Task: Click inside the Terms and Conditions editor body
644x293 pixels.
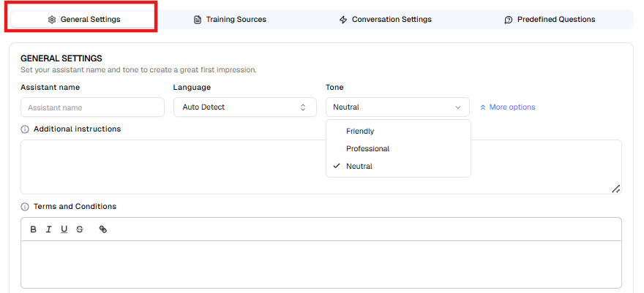Action: click(x=321, y=264)
